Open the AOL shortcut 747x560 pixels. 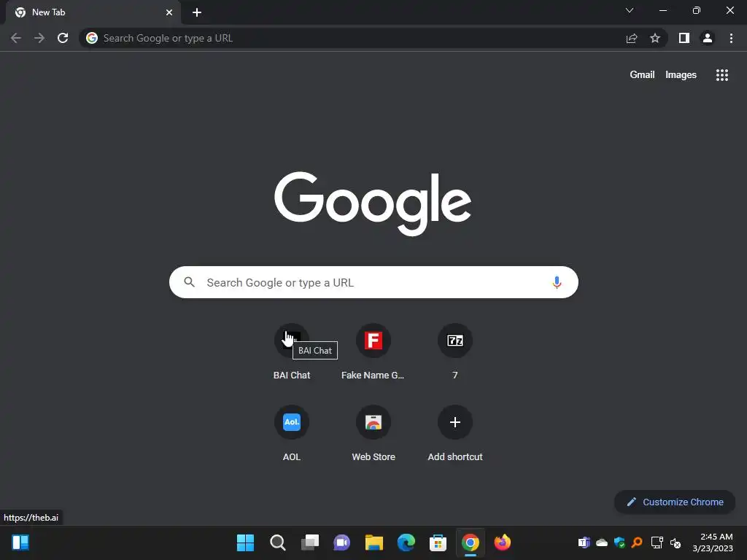coord(292,434)
